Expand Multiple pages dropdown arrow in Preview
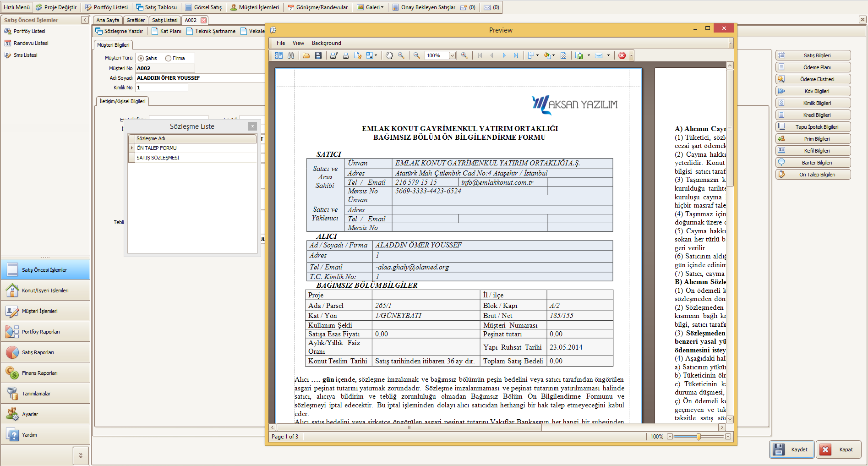 [x=537, y=55]
